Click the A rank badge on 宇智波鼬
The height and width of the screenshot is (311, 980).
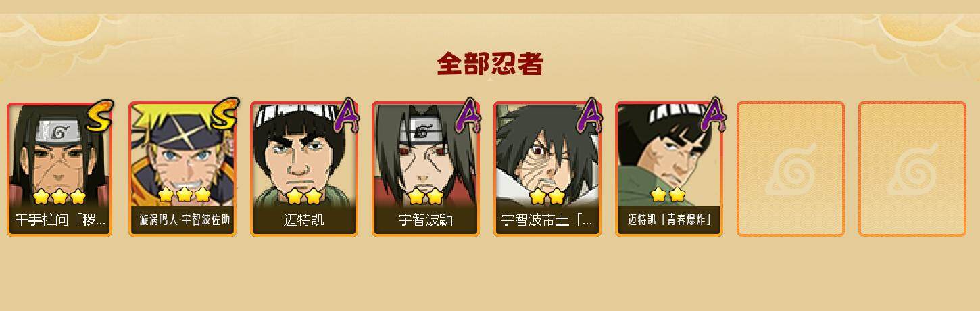click(x=468, y=116)
